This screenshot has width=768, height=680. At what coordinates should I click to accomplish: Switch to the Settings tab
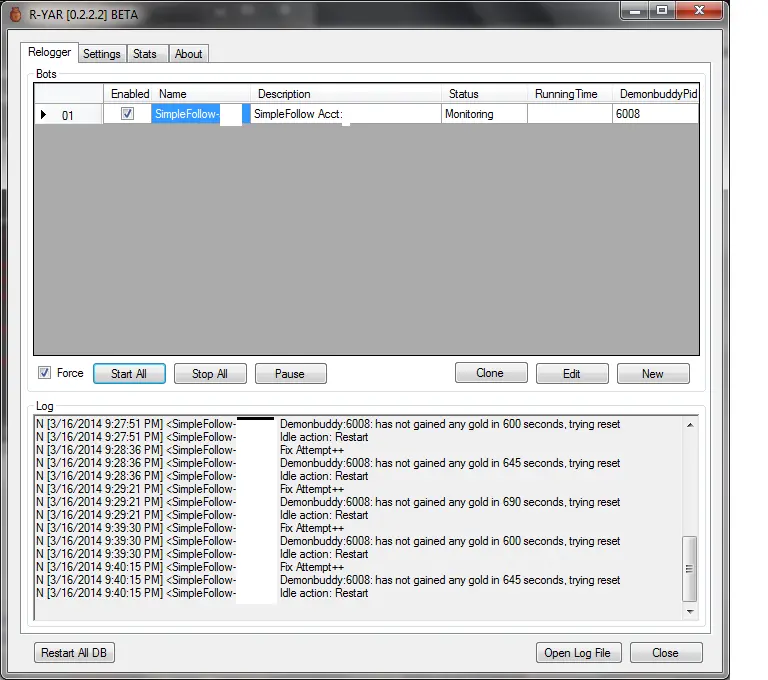101,54
